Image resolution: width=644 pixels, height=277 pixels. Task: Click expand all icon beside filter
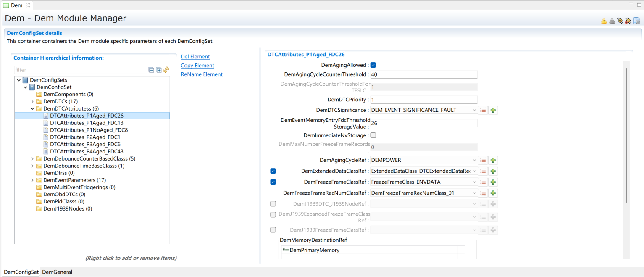point(159,70)
